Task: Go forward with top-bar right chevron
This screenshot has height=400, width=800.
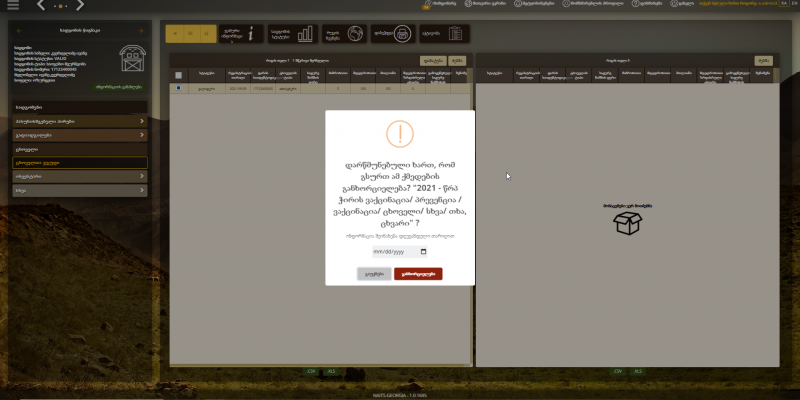Action: click(x=80, y=6)
